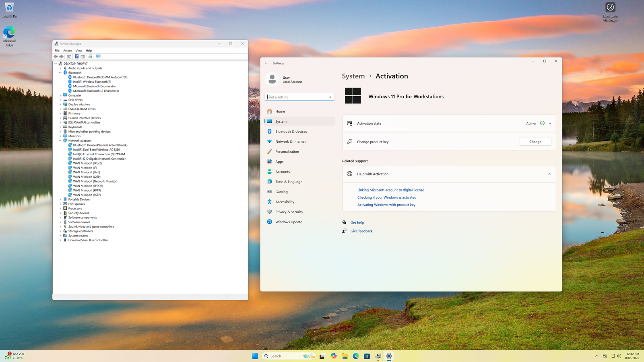Viewport: 644px width, 362px height.
Task: Expand Audio inputs and outputs category
Action: (60, 68)
